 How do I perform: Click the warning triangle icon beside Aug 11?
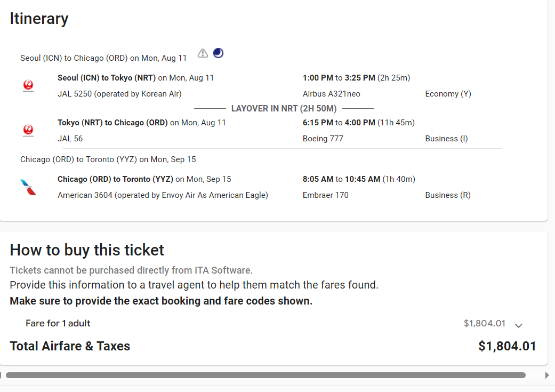(203, 53)
